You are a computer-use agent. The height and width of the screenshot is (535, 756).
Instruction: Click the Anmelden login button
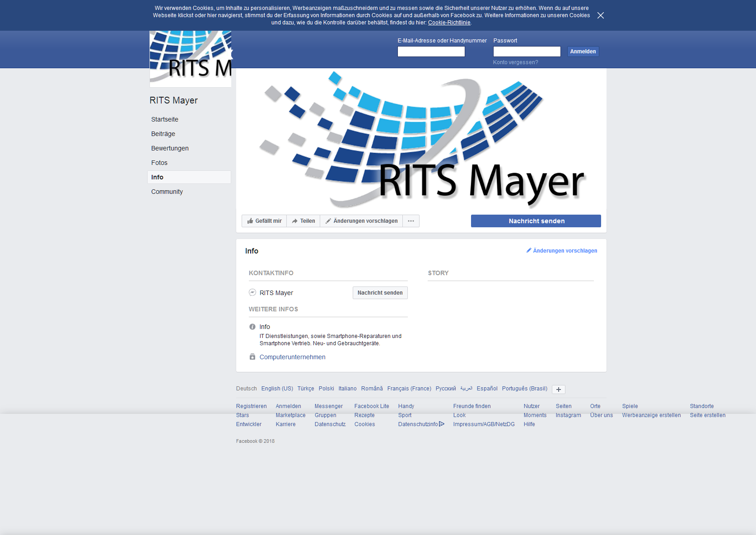(x=583, y=52)
